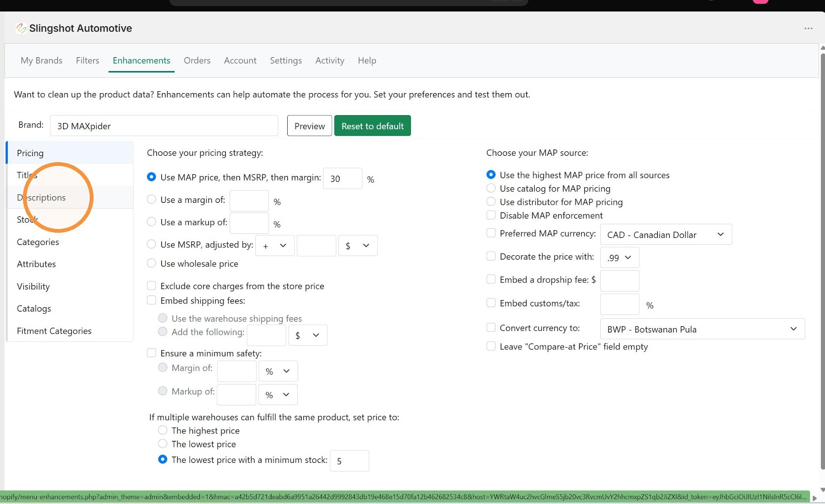Click the Preview button
825x504 pixels.
coord(309,126)
